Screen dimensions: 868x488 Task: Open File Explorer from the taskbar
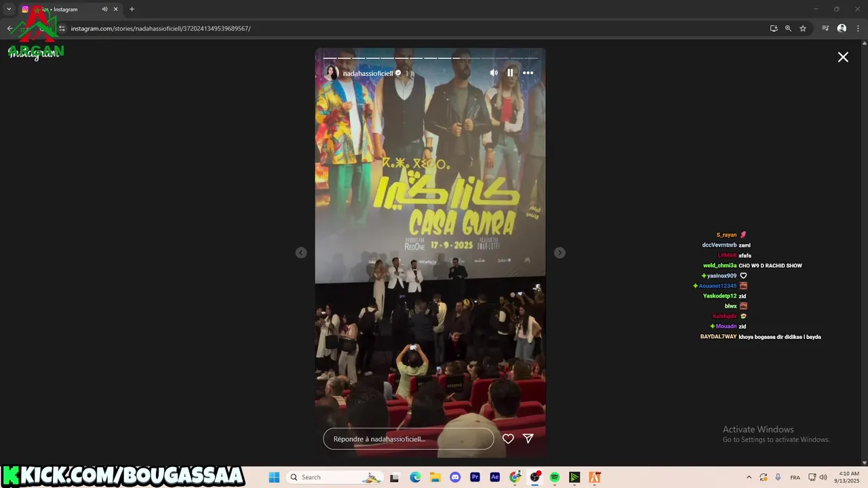(x=435, y=477)
